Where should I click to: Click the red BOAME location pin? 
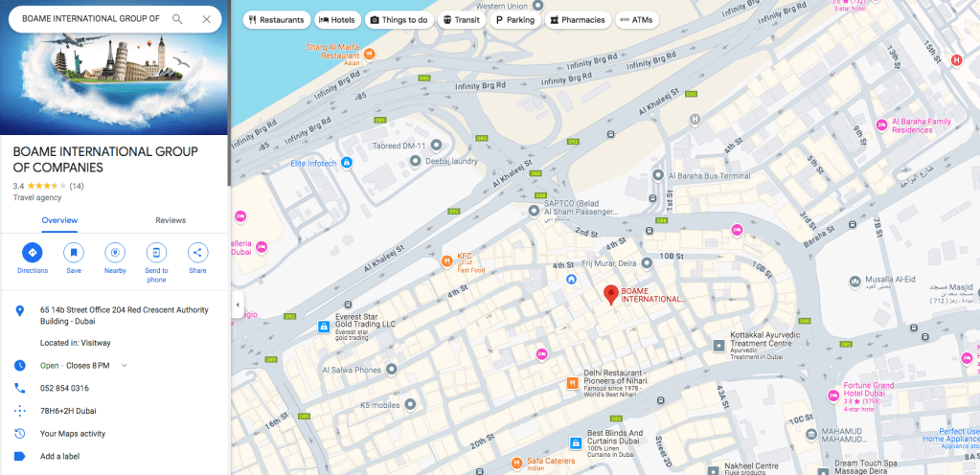611,294
